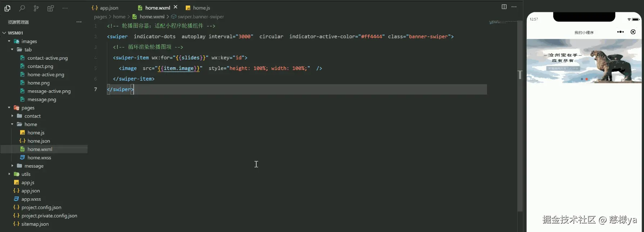Screen dimensions: 644x232
Task: Expand the message folder arrow
Action: pyautogui.click(x=12, y=166)
